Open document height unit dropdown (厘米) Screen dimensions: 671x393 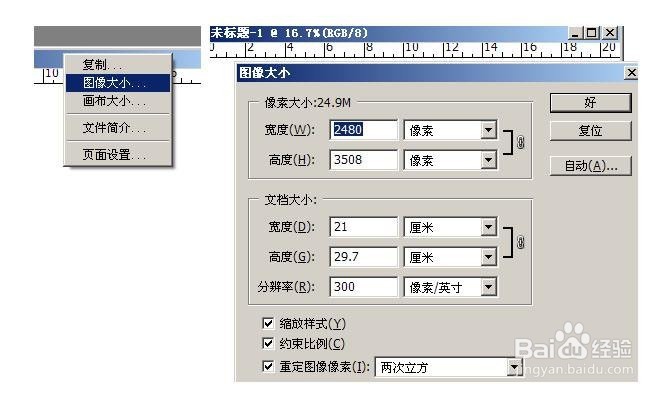point(488,257)
